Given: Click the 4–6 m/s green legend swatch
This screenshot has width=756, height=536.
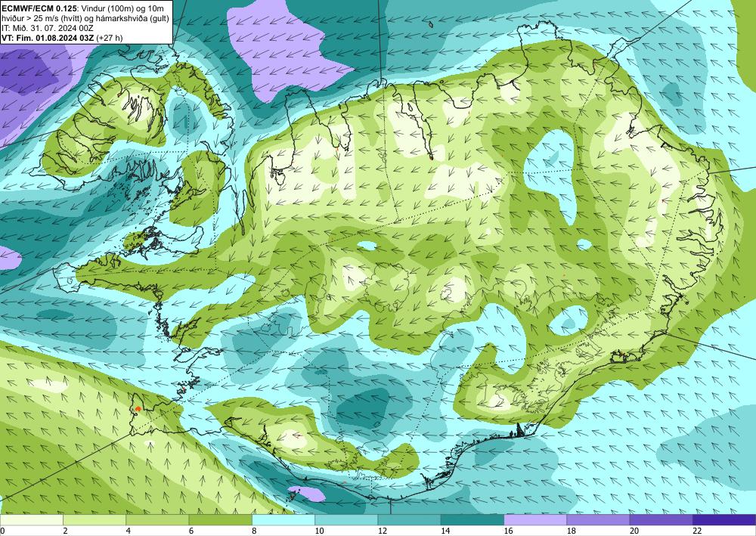Looking at the screenshot, I should 157,520.
